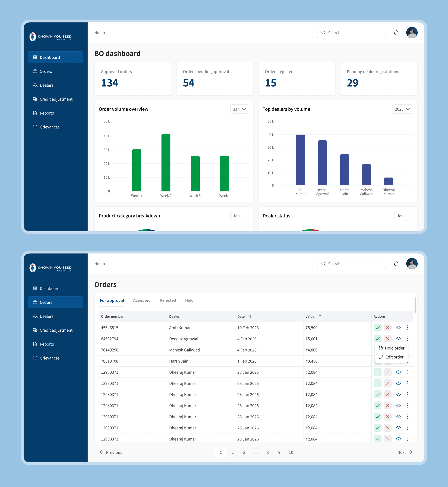The width and height of the screenshot is (448, 487).
Task: Open Dealers in dashboard sidebar
Action: pos(55,85)
